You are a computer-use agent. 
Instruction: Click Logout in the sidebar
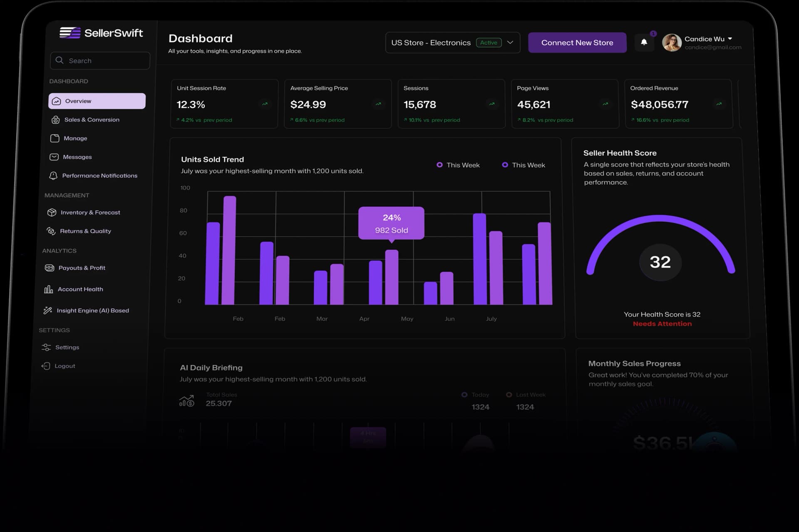point(64,366)
